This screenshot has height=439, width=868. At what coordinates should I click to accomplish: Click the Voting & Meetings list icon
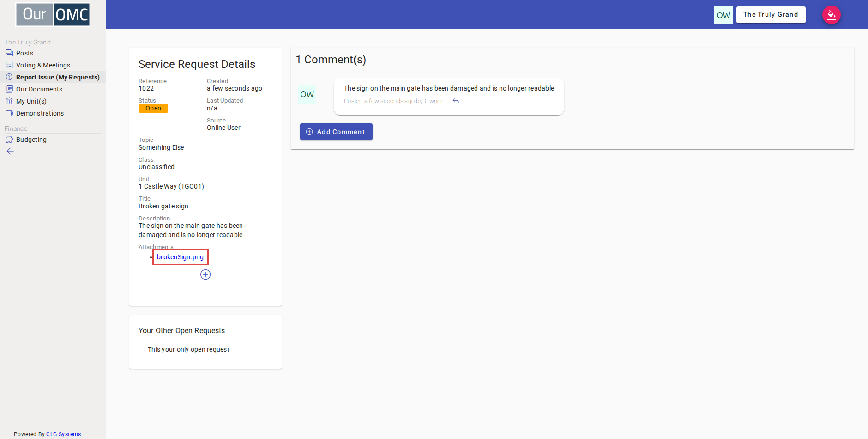click(9, 65)
